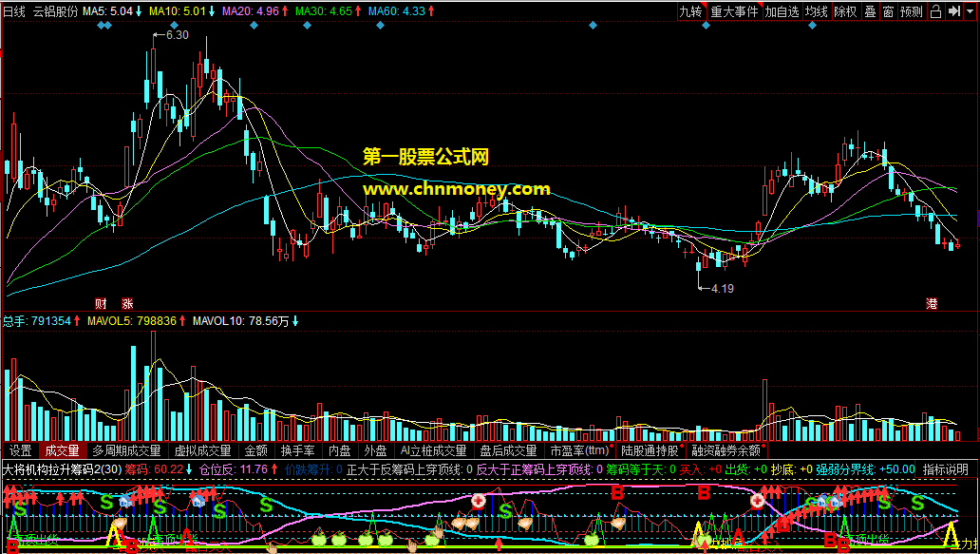Click the 6.30 high price label
Image resolution: width=980 pixels, height=554 pixels.
[x=177, y=35]
